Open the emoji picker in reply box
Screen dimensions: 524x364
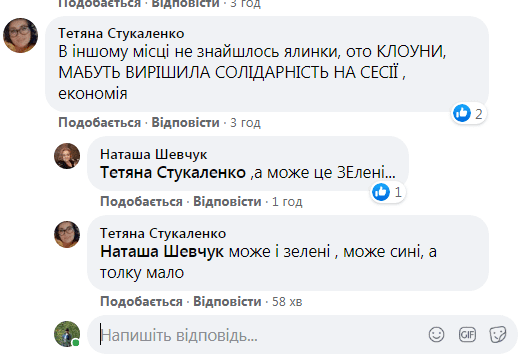(x=436, y=335)
